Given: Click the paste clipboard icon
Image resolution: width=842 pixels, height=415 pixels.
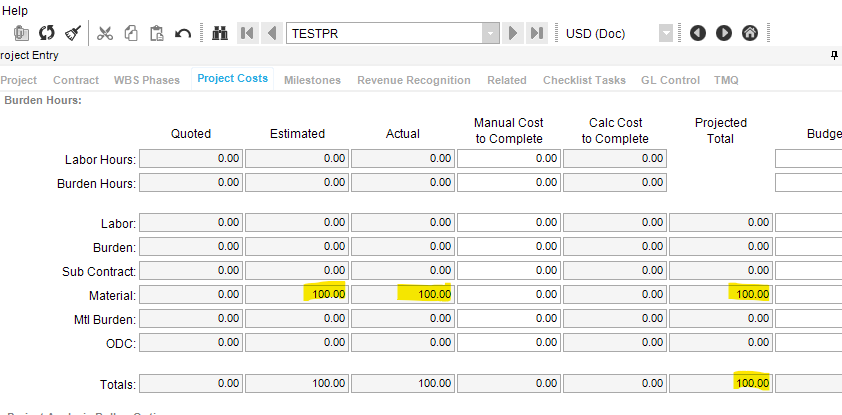Looking at the screenshot, I should [156, 33].
